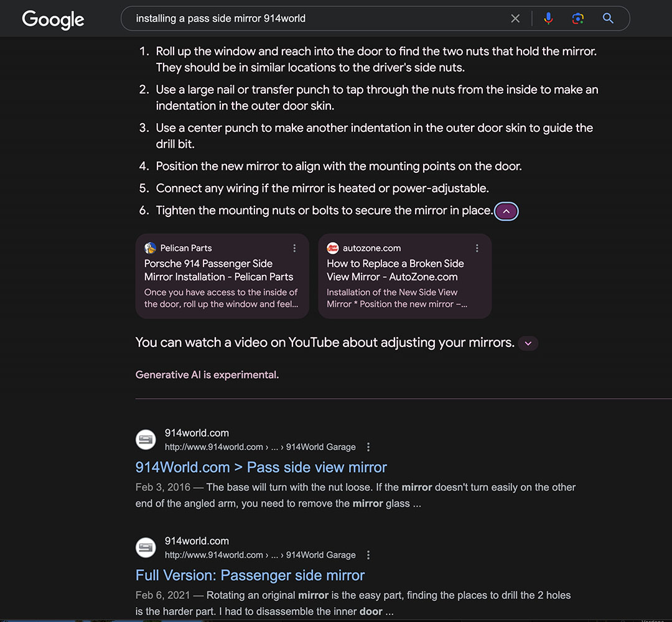Open Google Lens image search
The width and height of the screenshot is (672, 622).
pyautogui.click(x=577, y=19)
